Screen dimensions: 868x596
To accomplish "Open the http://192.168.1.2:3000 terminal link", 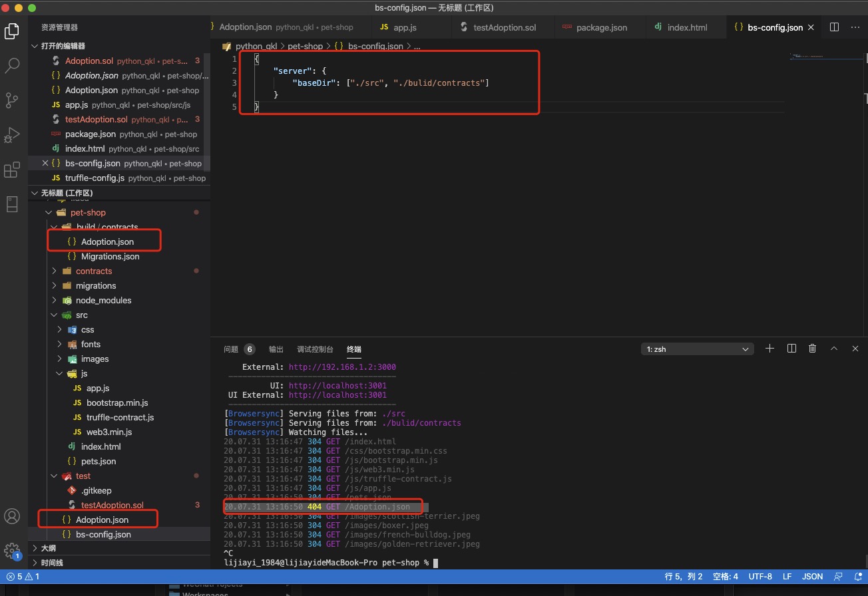I will click(342, 367).
